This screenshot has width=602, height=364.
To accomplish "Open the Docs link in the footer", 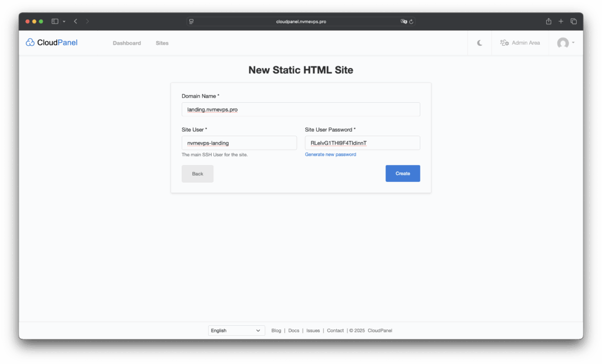I will (x=293, y=331).
